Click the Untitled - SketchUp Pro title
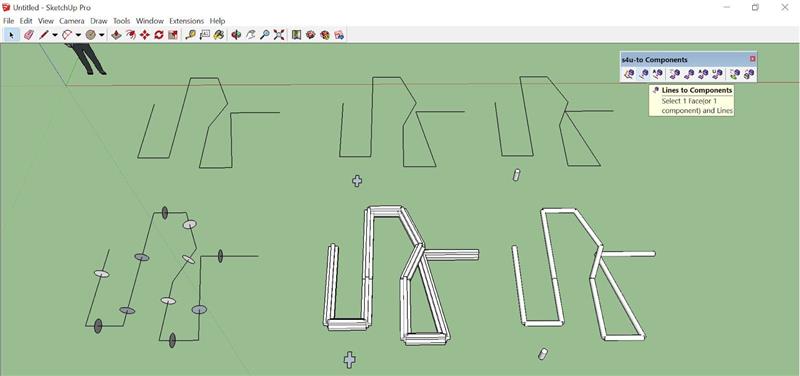This screenshot has height=376, width=800. [x=52, y=8]
